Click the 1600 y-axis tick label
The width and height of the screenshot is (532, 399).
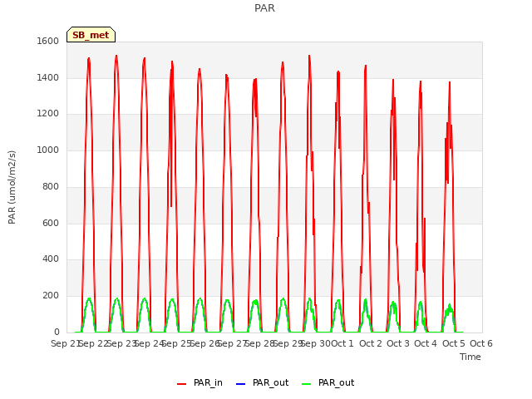click(x=48, y=41)
